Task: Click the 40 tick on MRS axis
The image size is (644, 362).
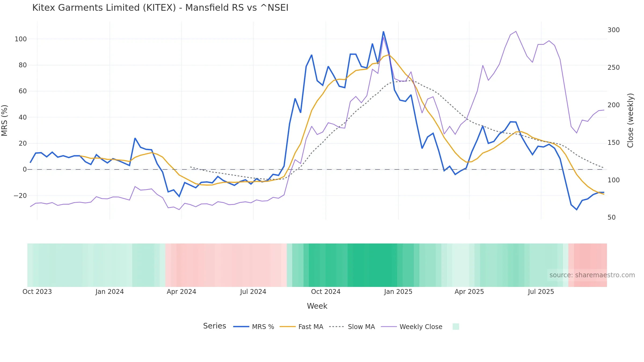Action: point(23,117)
